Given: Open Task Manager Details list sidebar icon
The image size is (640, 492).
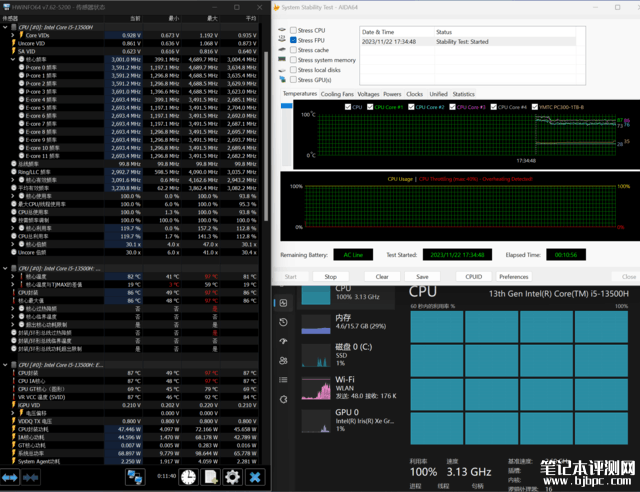Looking at the screenshot, I should (284, 380).
